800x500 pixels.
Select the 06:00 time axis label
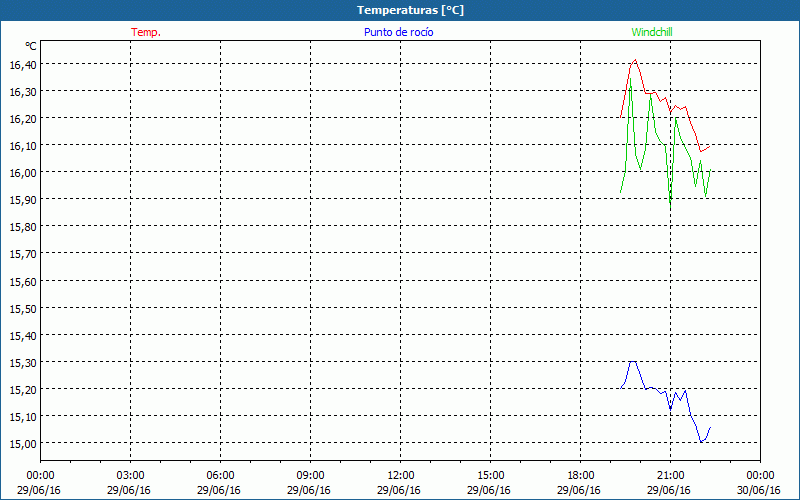(x=220, y=475)
